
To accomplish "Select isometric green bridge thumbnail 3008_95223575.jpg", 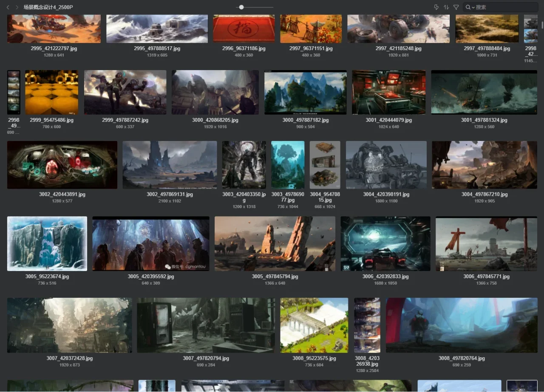I will tap(314, 325).
